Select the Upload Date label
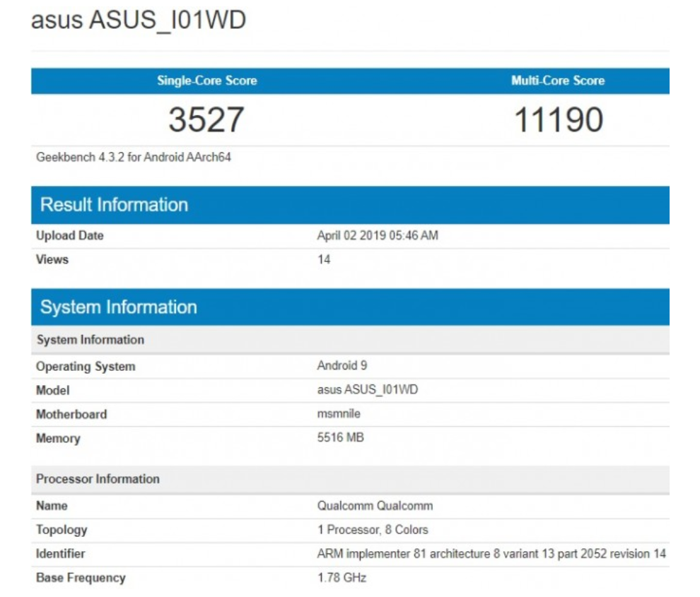 click(69, 235)
